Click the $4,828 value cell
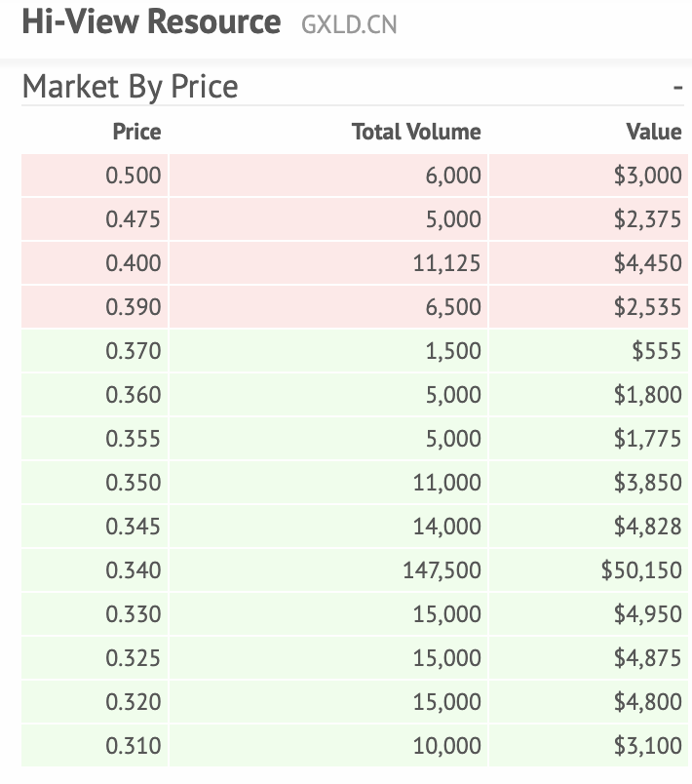Viewport: 692px width, 784px height. 647,527
